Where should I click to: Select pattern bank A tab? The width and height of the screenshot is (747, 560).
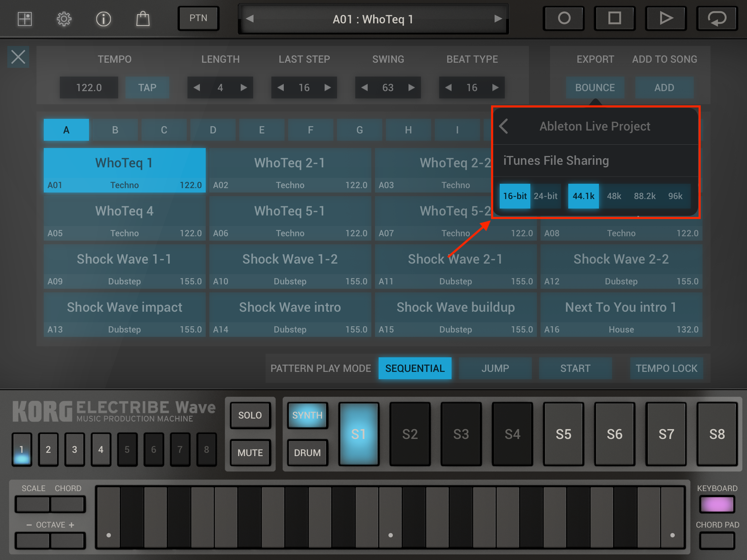coord(66,130)
